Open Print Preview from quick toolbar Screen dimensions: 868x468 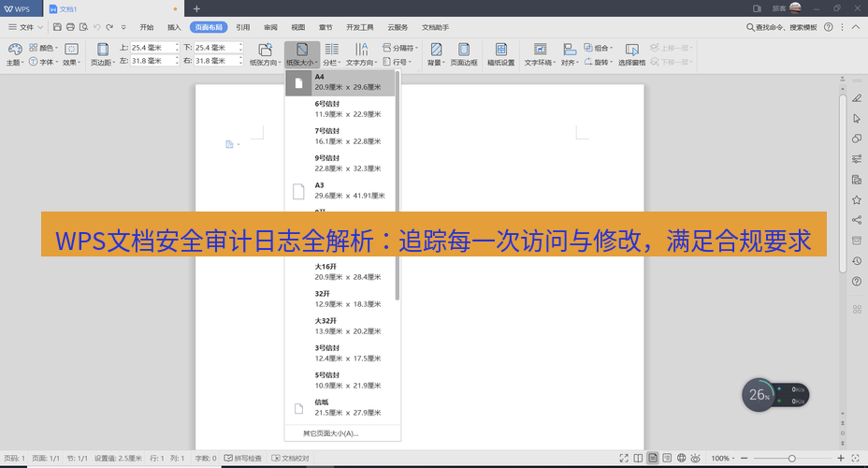[x=83, y=26]
